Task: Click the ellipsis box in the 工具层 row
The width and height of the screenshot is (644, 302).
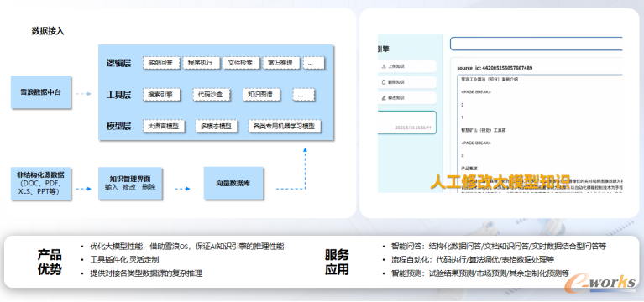Action: click(303, 94)
